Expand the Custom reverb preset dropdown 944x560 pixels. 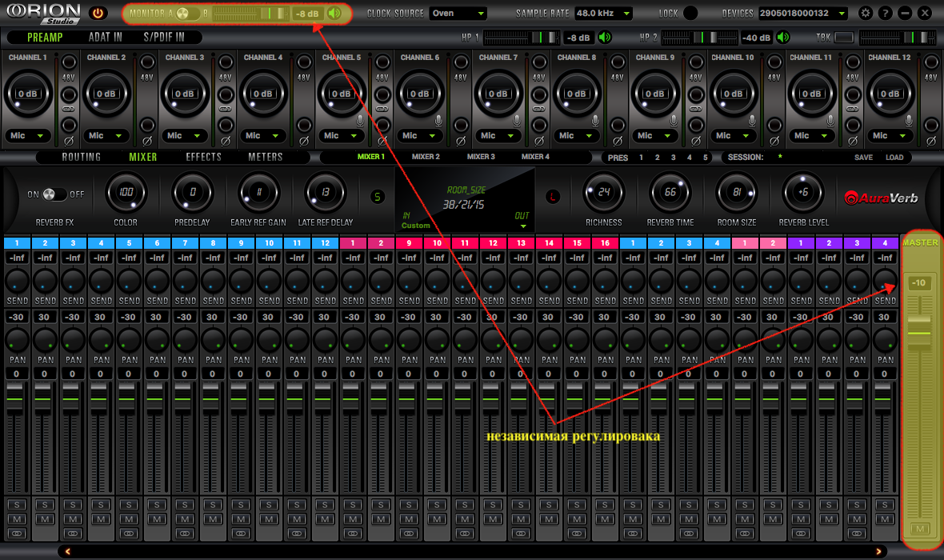click(523, 226)
